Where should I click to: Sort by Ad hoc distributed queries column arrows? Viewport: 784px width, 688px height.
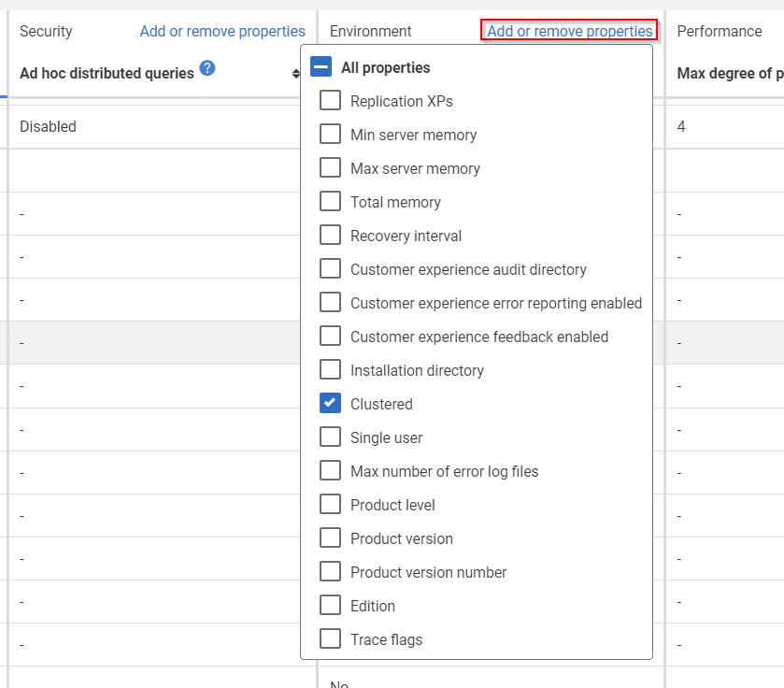[x=296, y=74]
